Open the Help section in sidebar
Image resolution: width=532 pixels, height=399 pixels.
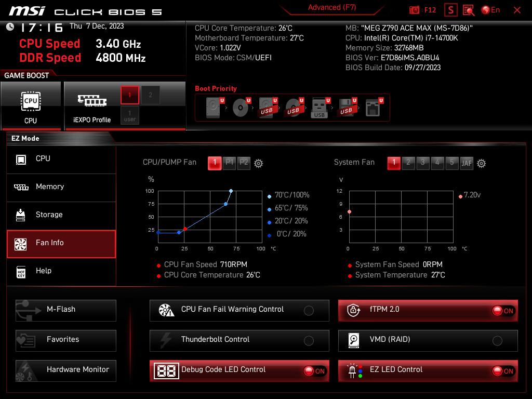click(x=61, y=271)
